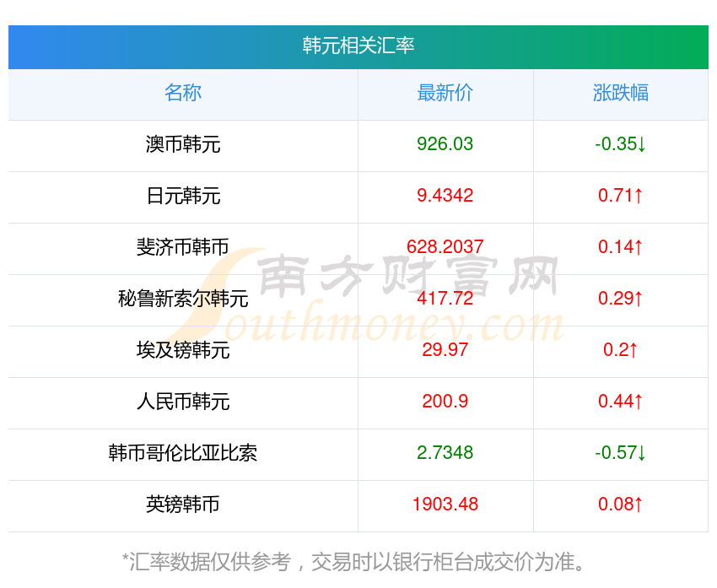Image resolution: width=717 pixels, height=588 pixels.
Task: Click the change value 0.71↑
Action: point(620,196)
